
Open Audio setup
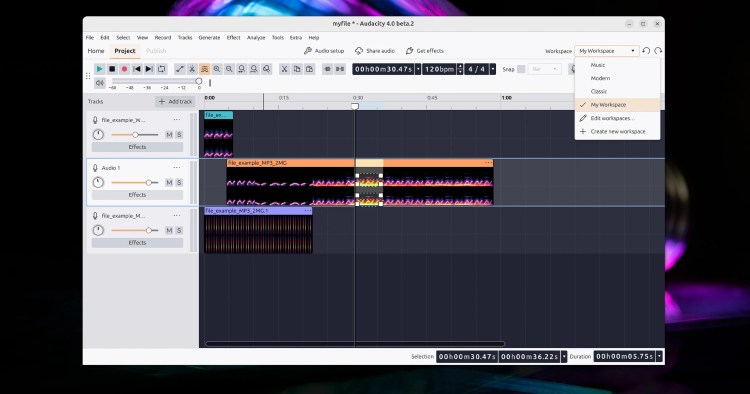324,51
